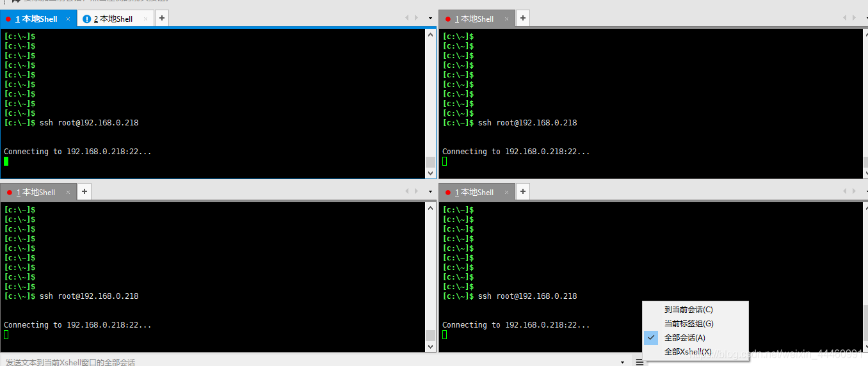This screenshot has height=366, width=868.
Task: Click the 'ssh root@192.168.0.218' line in top-left terminal
Action: pos(89,123)
